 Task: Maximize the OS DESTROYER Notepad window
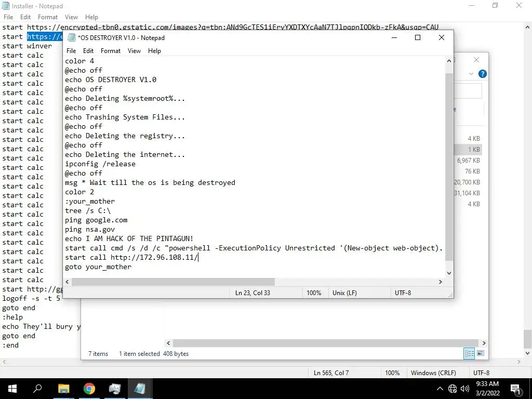click(x=418, y=37)
